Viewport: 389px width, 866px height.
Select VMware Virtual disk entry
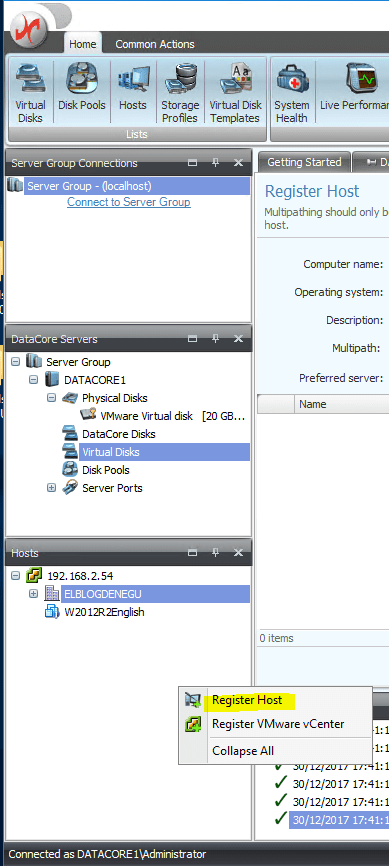[172, 416]
